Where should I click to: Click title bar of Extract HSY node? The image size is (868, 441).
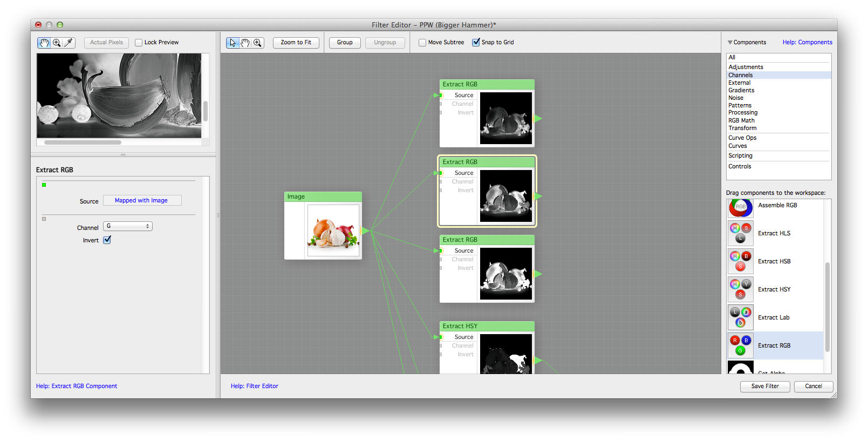[487, 326]
